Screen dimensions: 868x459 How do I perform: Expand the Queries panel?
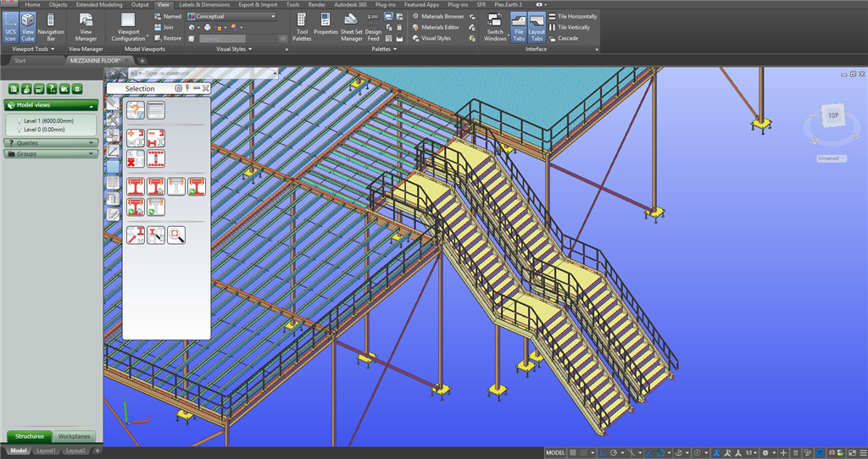(x=51, y=143)
